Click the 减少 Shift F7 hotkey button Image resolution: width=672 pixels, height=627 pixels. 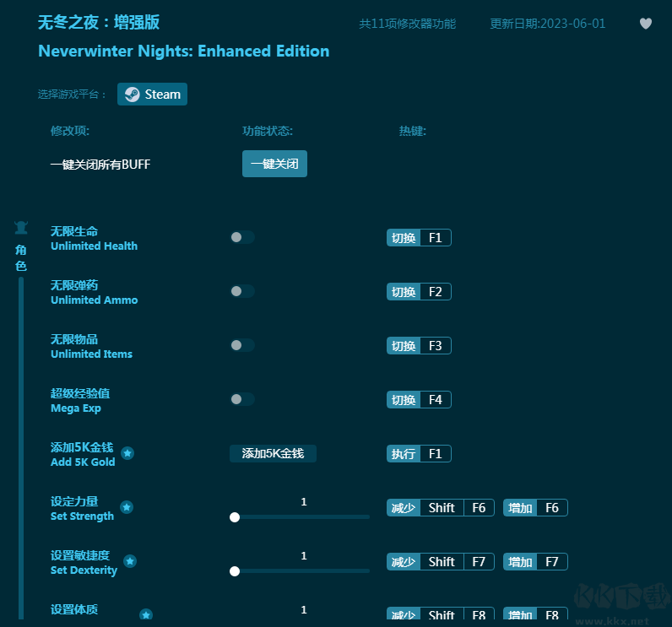(441, 561)
